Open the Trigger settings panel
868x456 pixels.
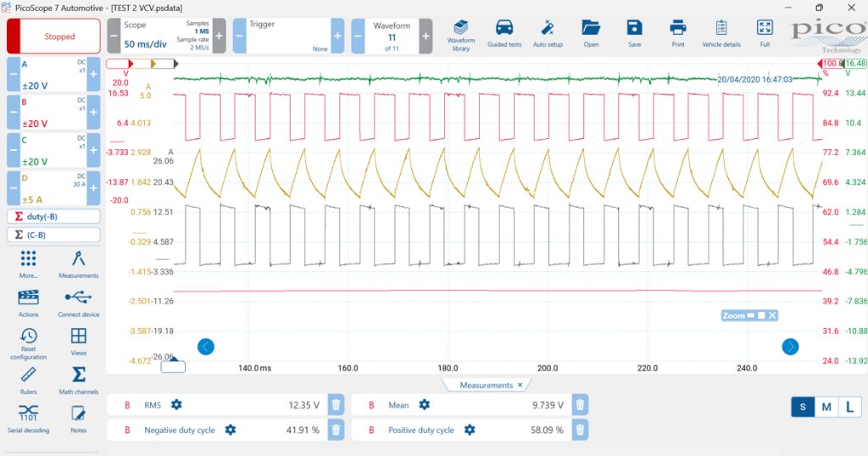tap(288, 36)
